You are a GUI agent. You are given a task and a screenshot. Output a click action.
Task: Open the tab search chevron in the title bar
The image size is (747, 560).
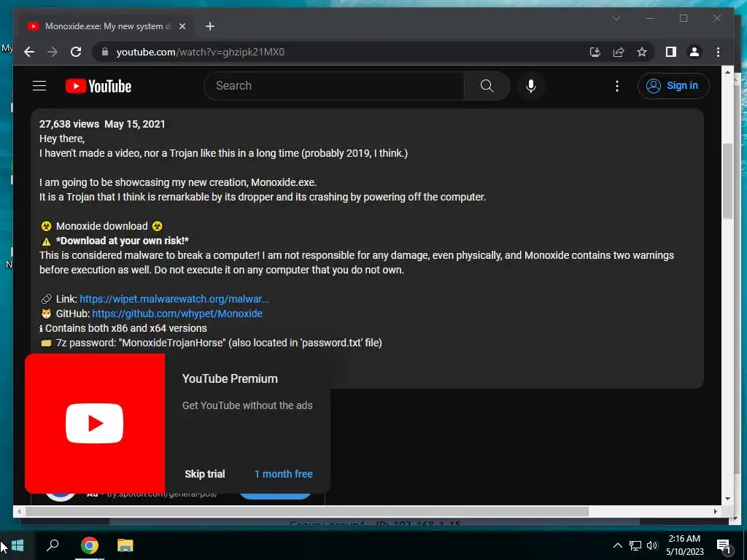(x=616, y=18)
